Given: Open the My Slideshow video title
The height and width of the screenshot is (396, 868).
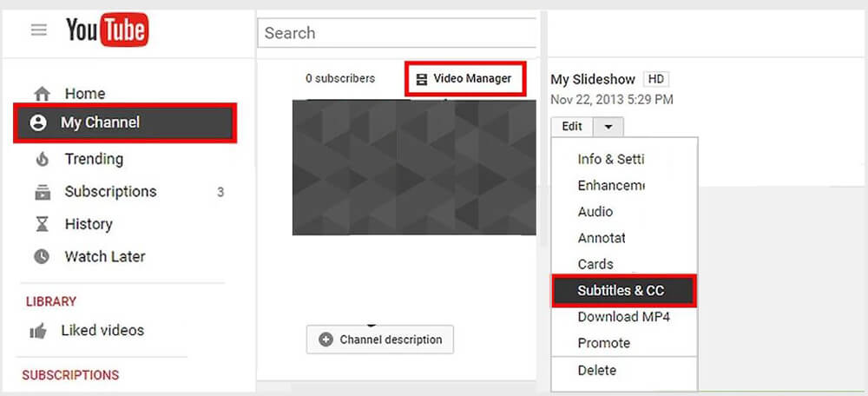Looking at the screenshot, I should 592,80.
